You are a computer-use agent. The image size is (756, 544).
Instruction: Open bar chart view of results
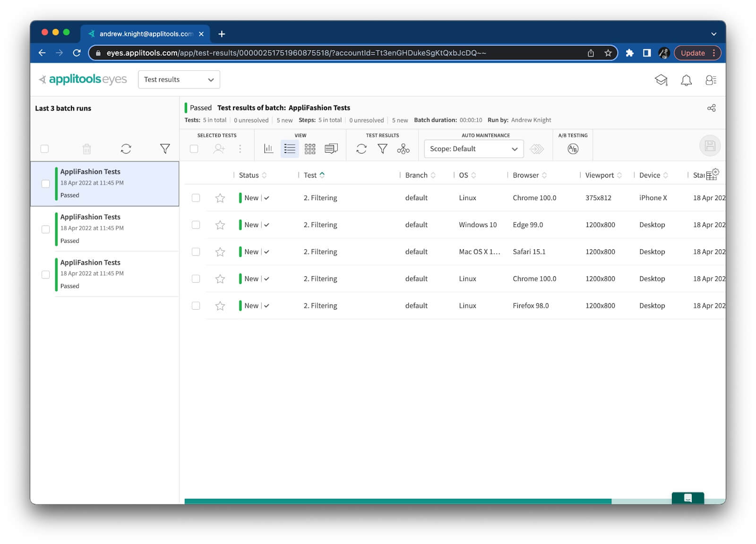click(268, 149)
